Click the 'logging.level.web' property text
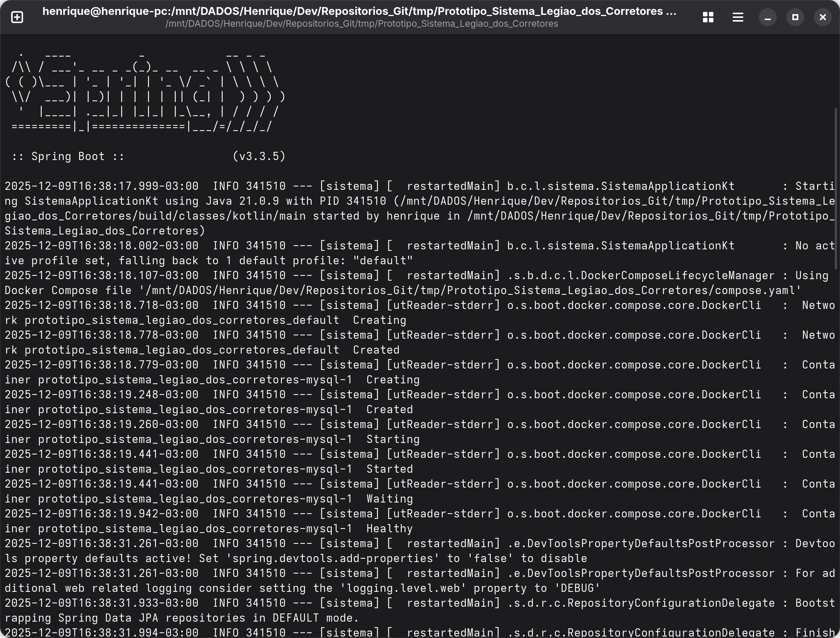 [x=403, y=588]
